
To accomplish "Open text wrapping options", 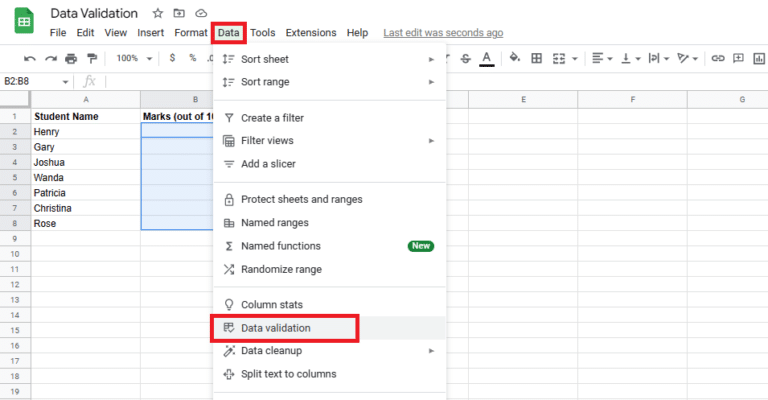I will [659, 58].
